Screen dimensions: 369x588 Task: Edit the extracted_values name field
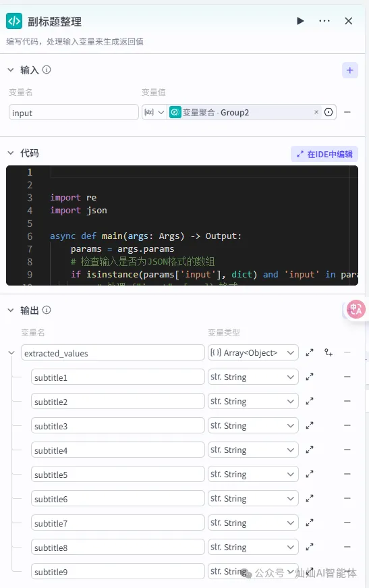113,353
